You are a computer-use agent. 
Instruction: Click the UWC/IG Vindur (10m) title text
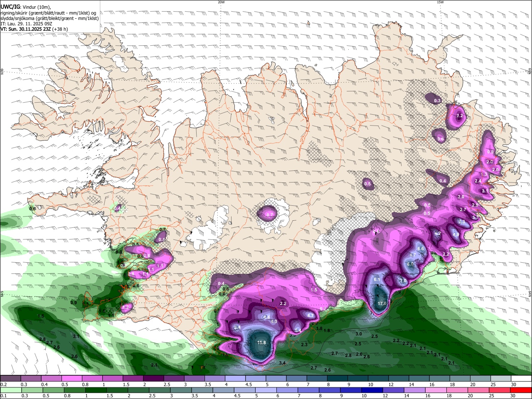coord(25,7)
